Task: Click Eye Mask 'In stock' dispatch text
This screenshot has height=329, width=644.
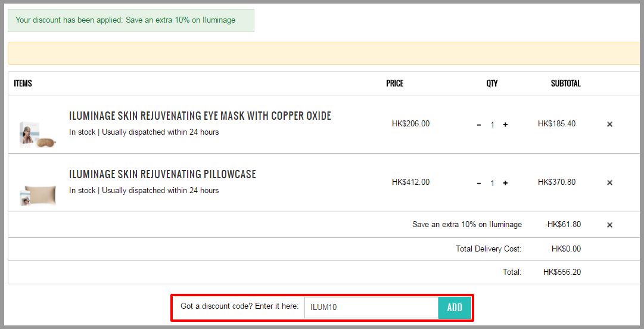Action: (144, 132)
